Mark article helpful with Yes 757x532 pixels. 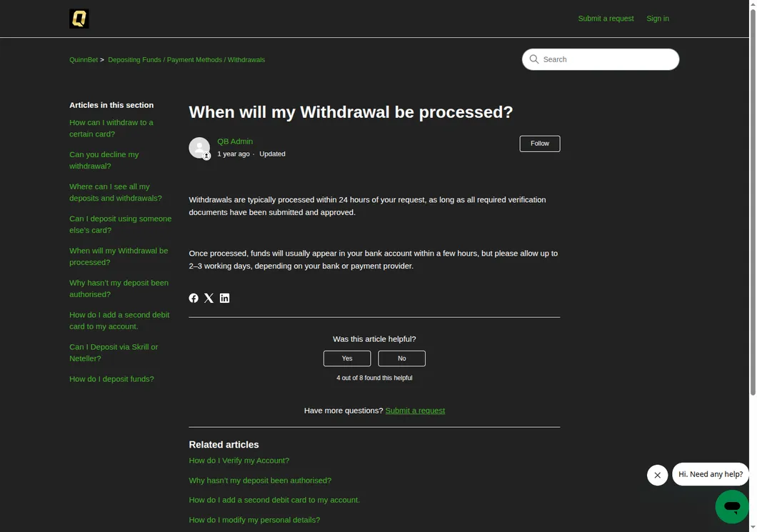(x=347, y=358)
